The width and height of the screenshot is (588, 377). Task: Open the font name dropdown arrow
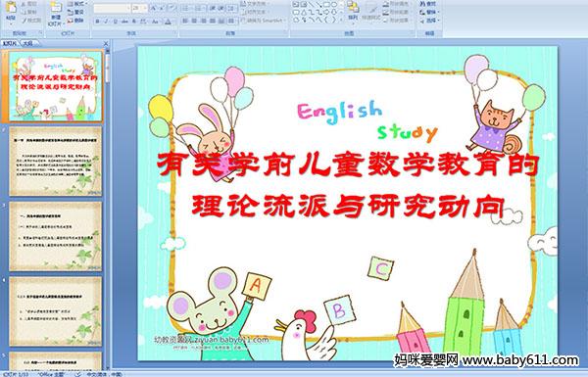(x=128, y=8)
